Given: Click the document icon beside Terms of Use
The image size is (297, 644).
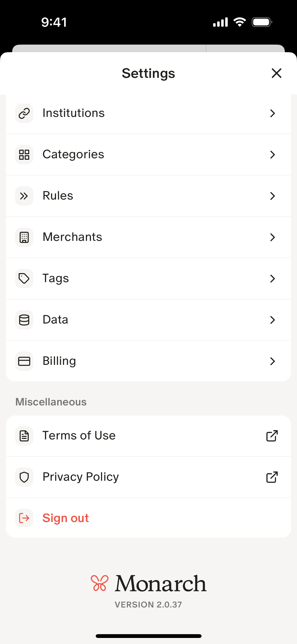Looking at the screenshot, I should pyautogui.click(x=24, y=436).
